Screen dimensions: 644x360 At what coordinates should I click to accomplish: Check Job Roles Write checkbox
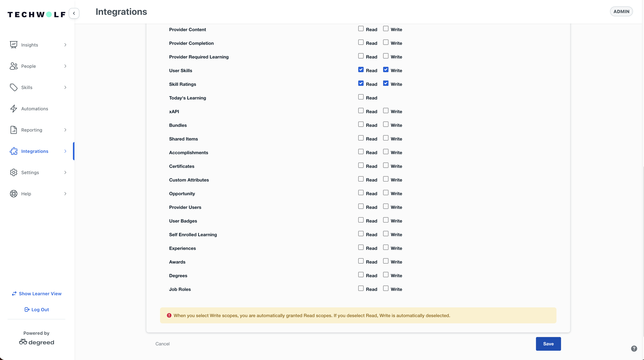point(385,288)
